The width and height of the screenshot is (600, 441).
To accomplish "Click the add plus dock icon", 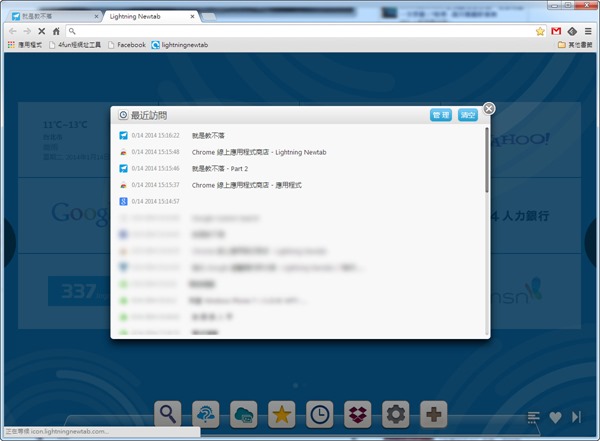I will pyautogui.click(x=434, y=414).
